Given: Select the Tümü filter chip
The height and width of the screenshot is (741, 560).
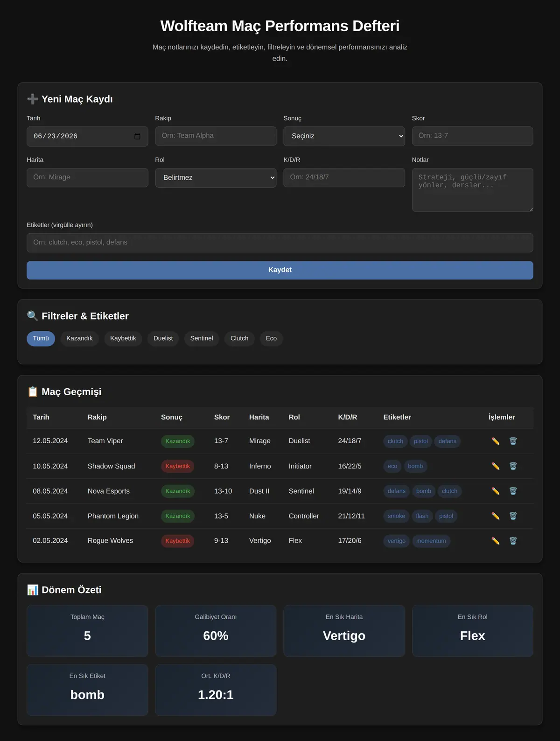Looking at the screenshot, I should pyautogui.click(x=41, y=339).
